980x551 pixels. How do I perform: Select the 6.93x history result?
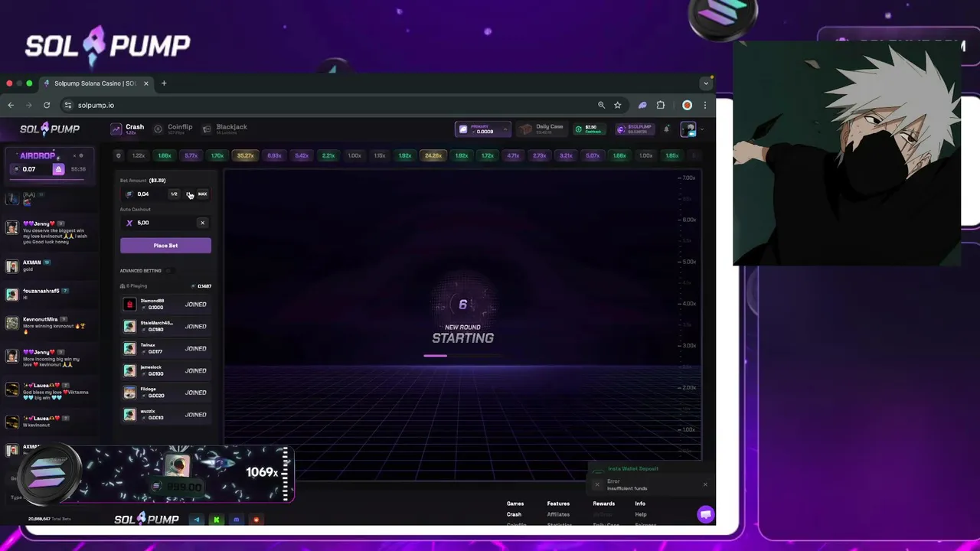274,155
